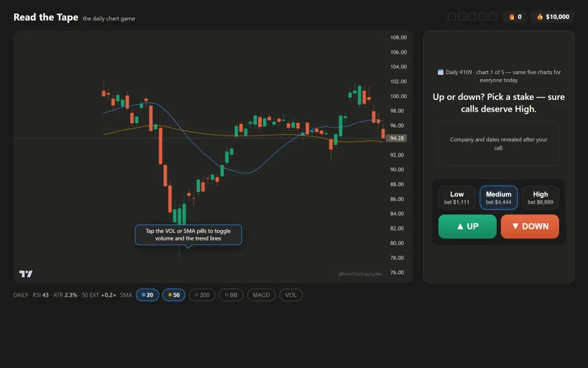The image size is (588, 368).
Task: Bet DOWN with the orange button
Action: tap(530, 226)
